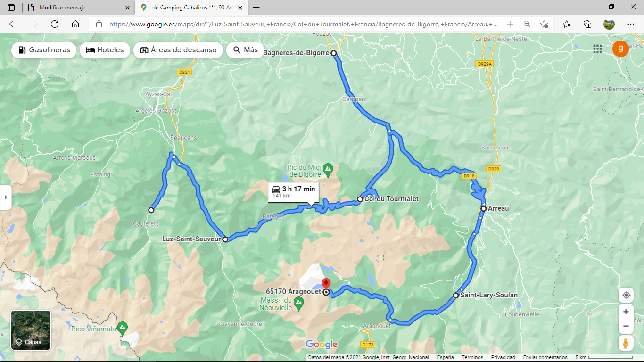Search for Gasolineras along the route
The width and height of the screenshot is (644, 362).
(44, 50)
